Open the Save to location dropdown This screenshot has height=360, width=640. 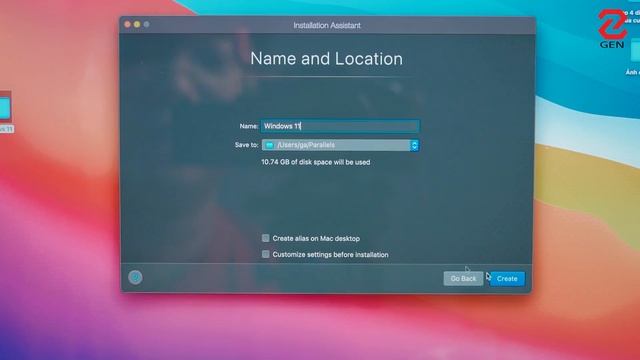(340, 145)
